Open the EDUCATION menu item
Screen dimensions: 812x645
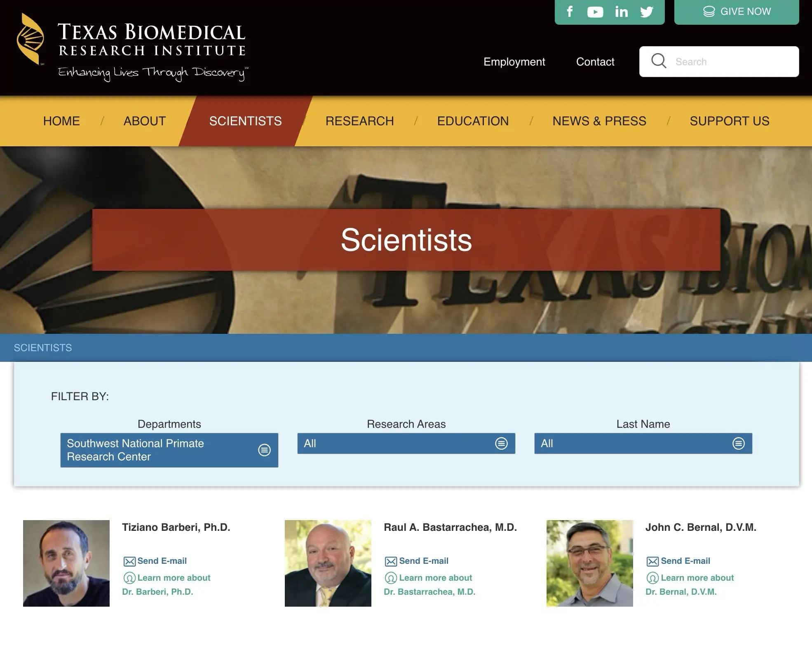(x=473, y=121)
